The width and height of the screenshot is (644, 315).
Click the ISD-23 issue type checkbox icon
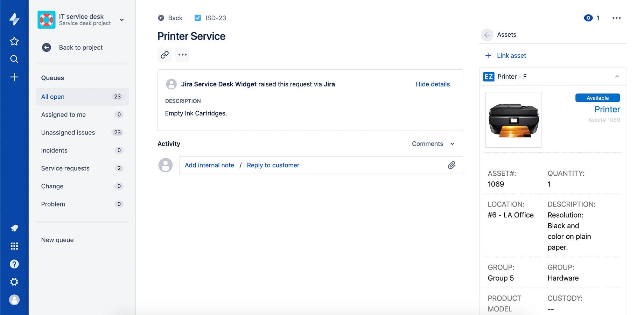pos(198,18)
